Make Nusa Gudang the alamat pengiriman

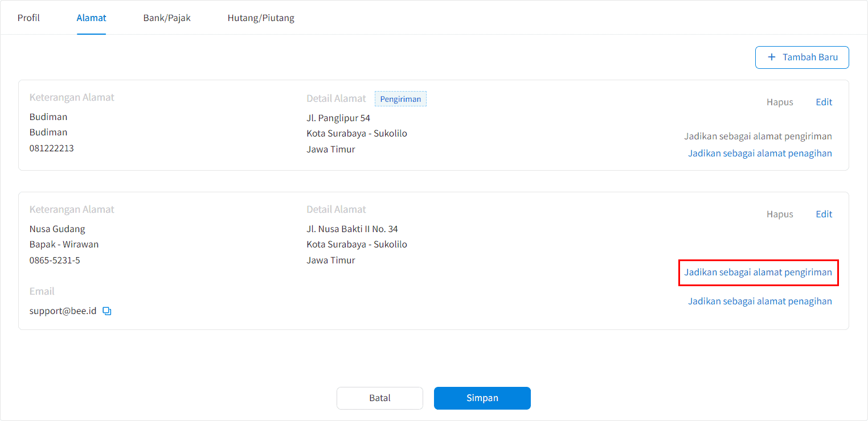758,272
